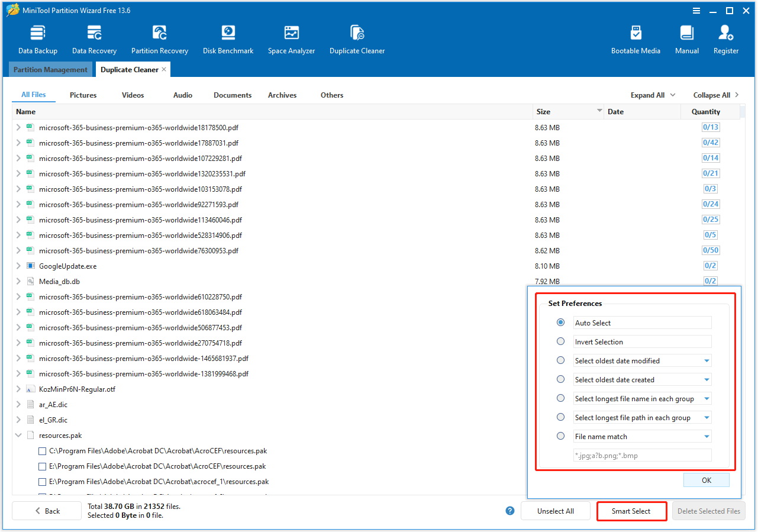758x532 pixels.
Task: Switch to the Pictures tab
Action: (x=82, y=95)
